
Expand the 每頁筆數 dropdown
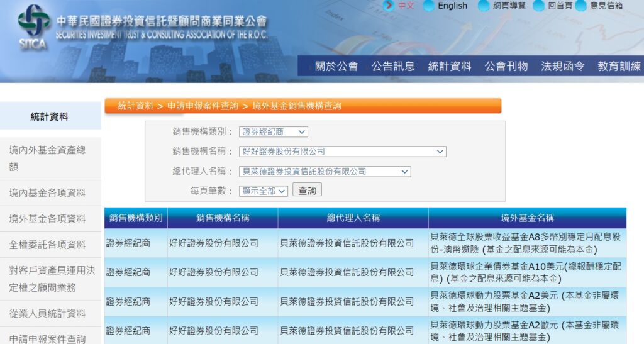pyautogui.click(x=264, y=191)
